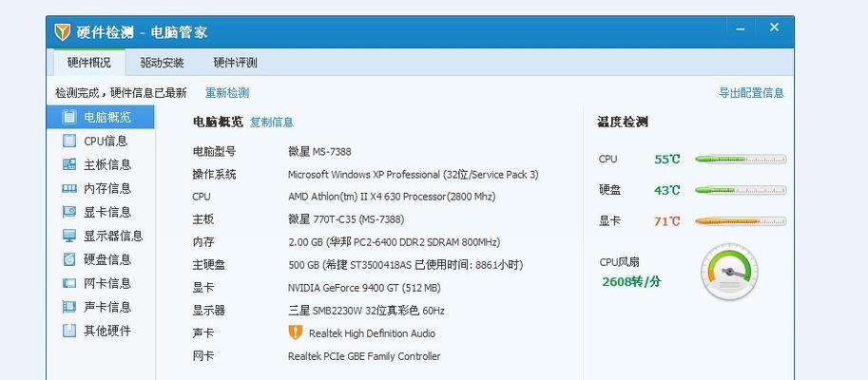Image resolution: width=868 pixels, height=380 pixels.
Task: Click the 内存信息 memory stick icon
Action: click(x=69, y=188)
